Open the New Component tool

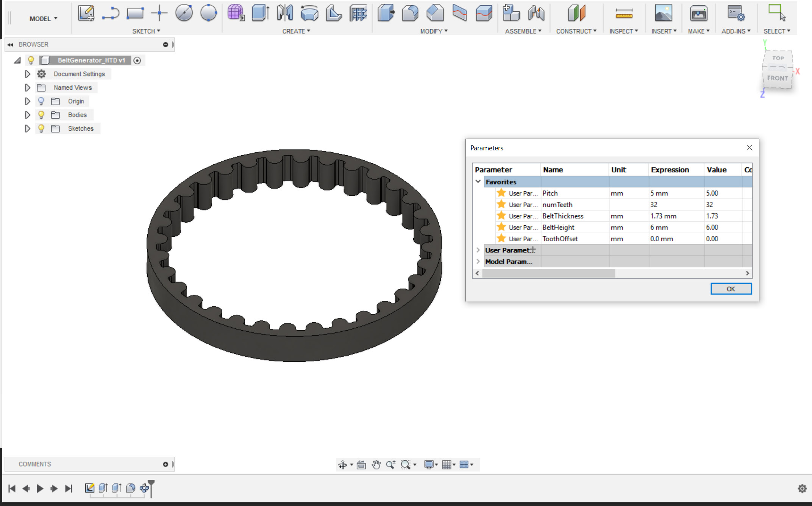(511, 13)
